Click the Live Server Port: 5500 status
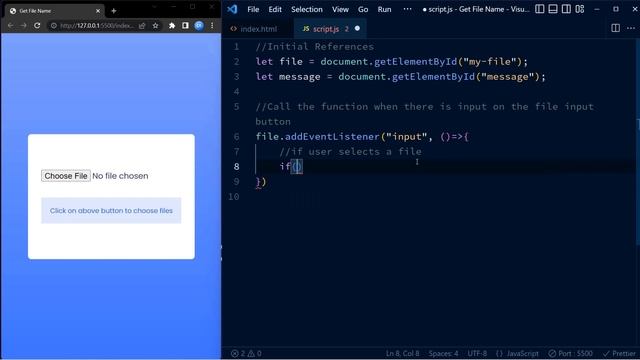The width and height of the screenshot is (640, 360). tap(570, 353)
